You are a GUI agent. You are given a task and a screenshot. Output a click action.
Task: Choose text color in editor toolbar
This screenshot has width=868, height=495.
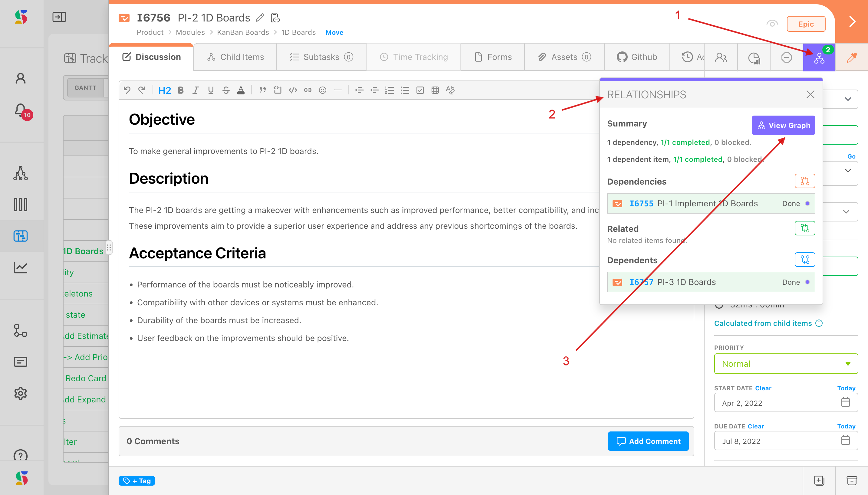pyautogui.click(x=241, y=90)
